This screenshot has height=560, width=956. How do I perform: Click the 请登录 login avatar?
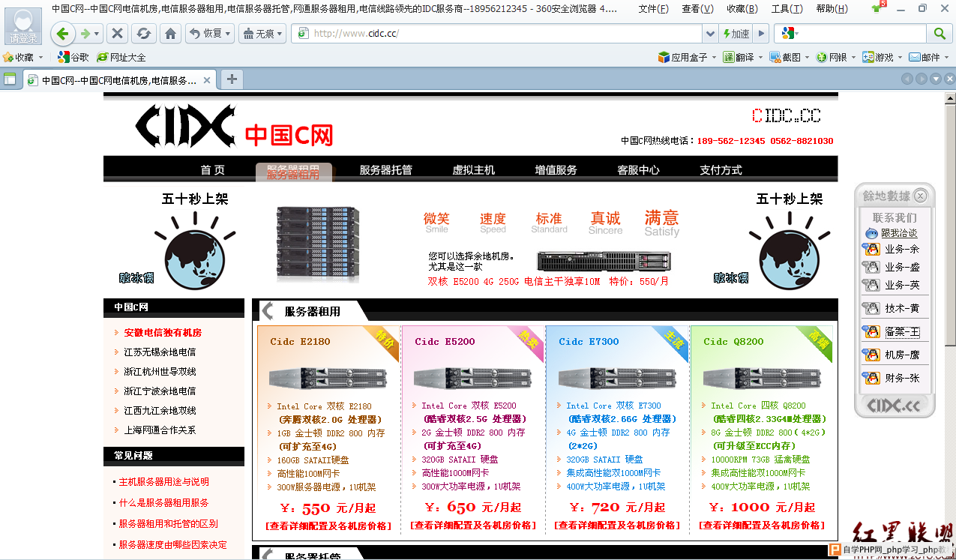23,25
